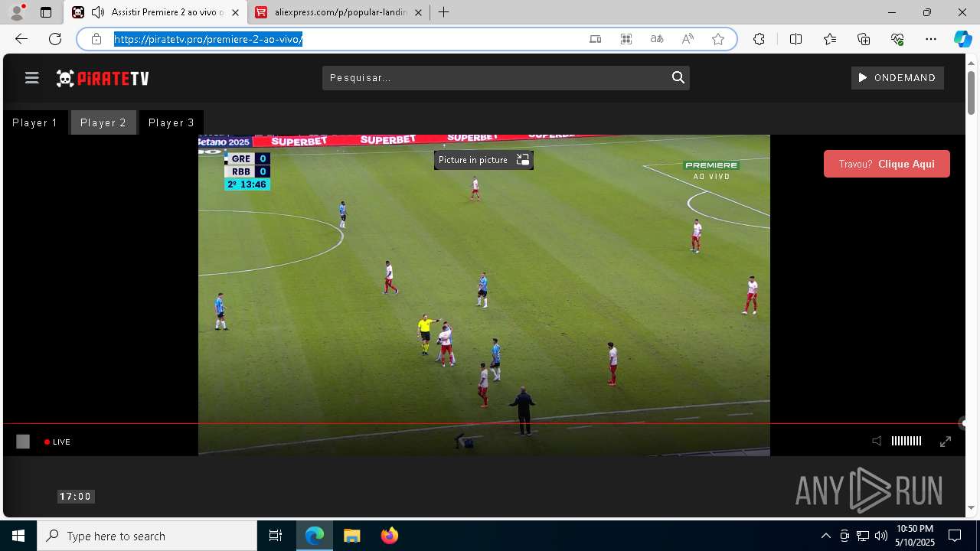Open Copilot sidebar
This screenshot has width=980, height=551.
962,39
